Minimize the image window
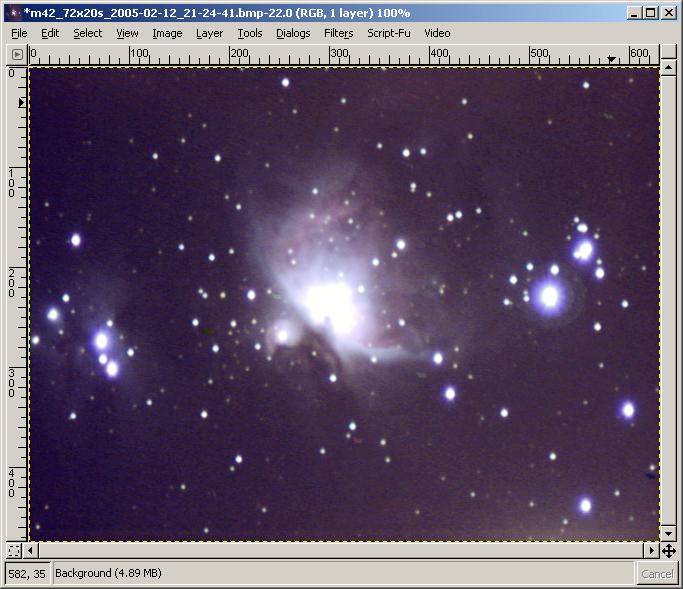The height and width of the screenshot is (589, 683). click(634, 13)
